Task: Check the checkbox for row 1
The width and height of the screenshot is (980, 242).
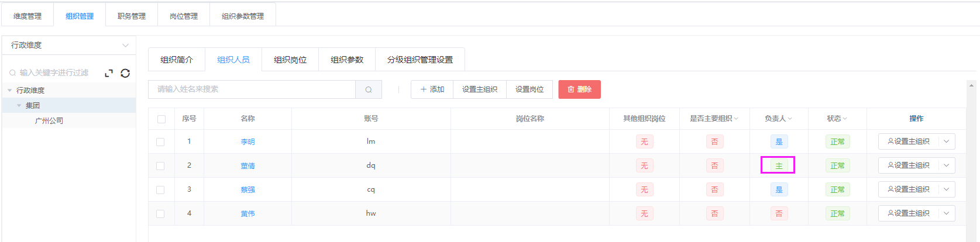Action: (x=160, y=141)
